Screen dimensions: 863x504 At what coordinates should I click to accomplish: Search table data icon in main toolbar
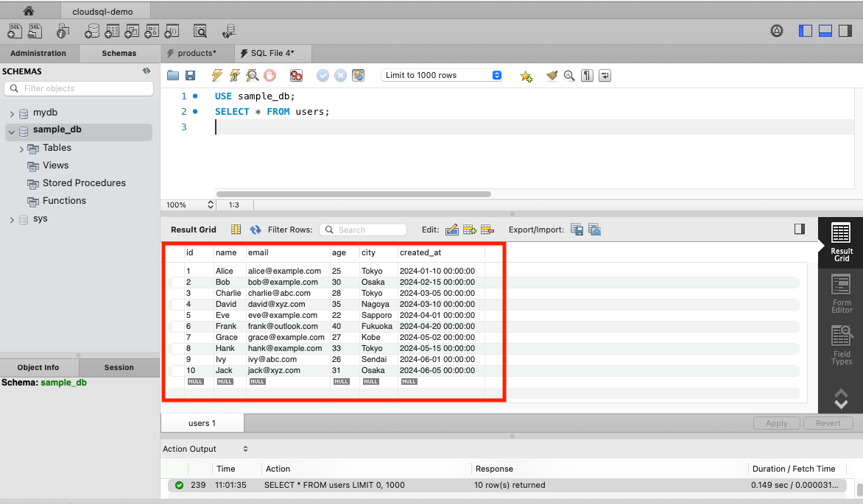200,32
